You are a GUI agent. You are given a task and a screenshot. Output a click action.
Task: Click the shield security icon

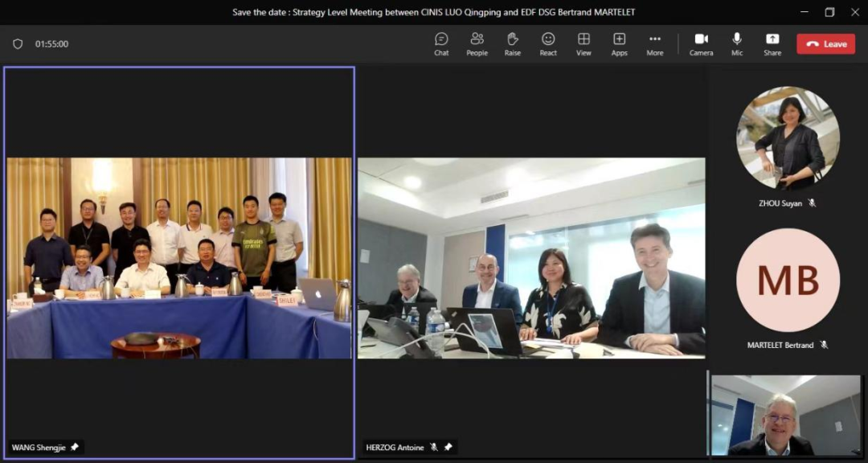(x=18, y=44)
